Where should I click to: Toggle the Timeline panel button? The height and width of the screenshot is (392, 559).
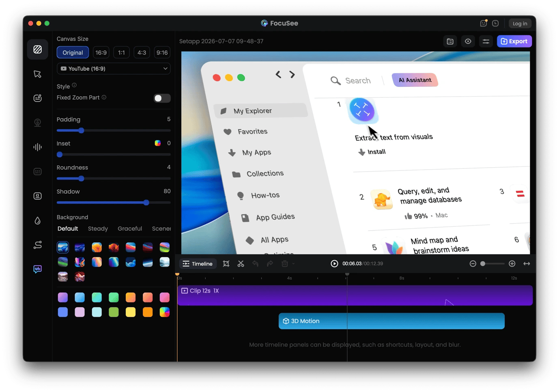tap(198, 264)
